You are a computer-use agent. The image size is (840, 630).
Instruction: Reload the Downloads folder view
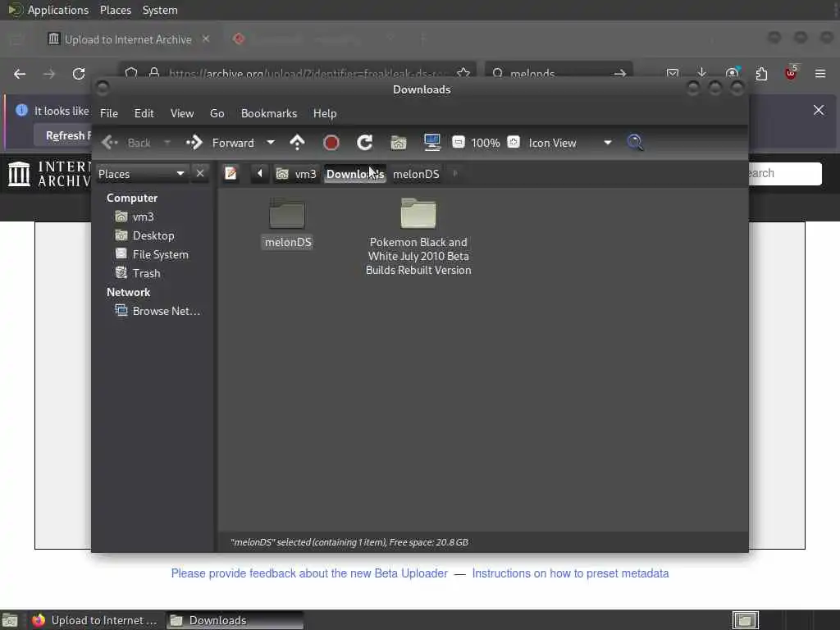tap(365, 143)
